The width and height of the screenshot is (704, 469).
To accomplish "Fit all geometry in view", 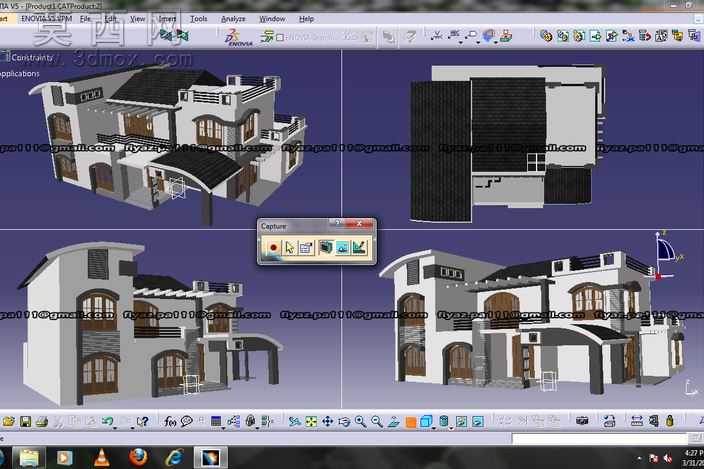I will [x=311, y=421].
